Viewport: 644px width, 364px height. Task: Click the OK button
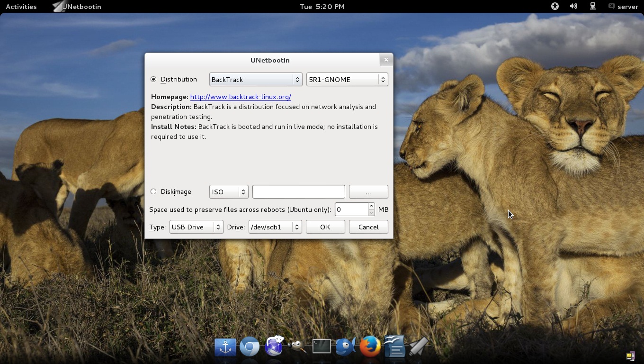pos(325,227)
